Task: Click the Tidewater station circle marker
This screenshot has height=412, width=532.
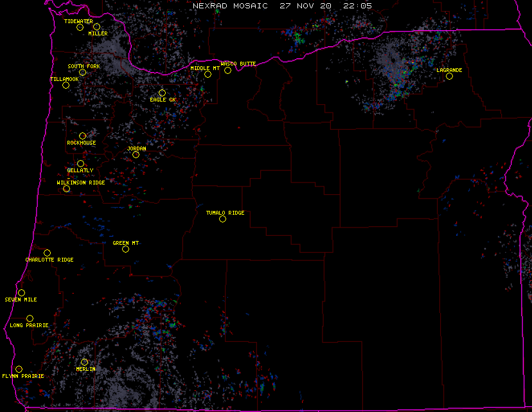Action: coord(80,27)
